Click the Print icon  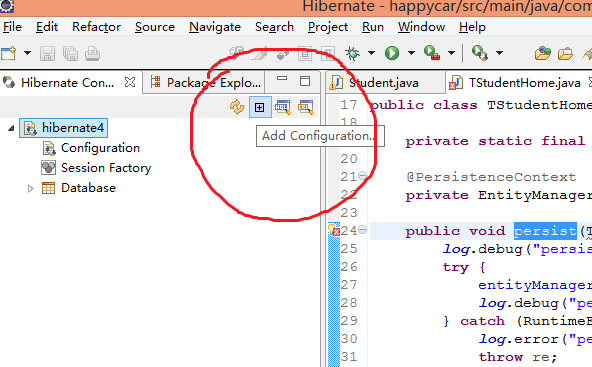(x=92, y=54)
